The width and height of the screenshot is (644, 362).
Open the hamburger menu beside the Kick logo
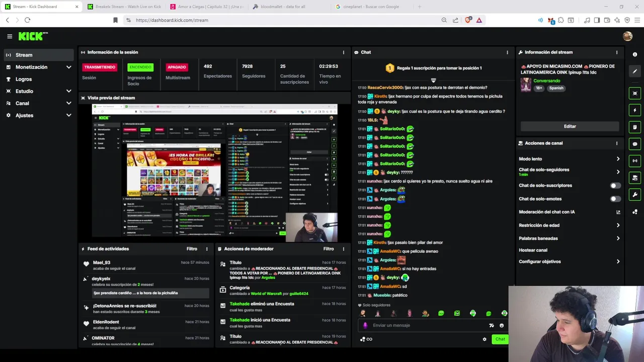10,36
